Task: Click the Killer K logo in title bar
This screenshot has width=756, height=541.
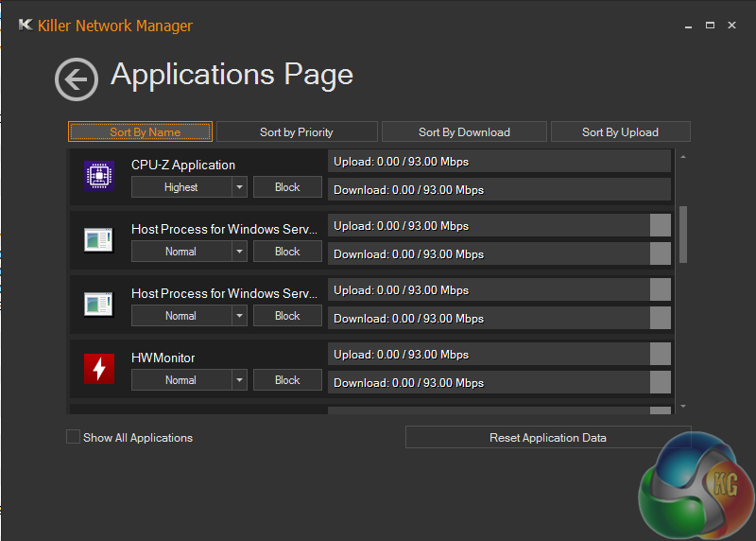Action: (26, 26)
